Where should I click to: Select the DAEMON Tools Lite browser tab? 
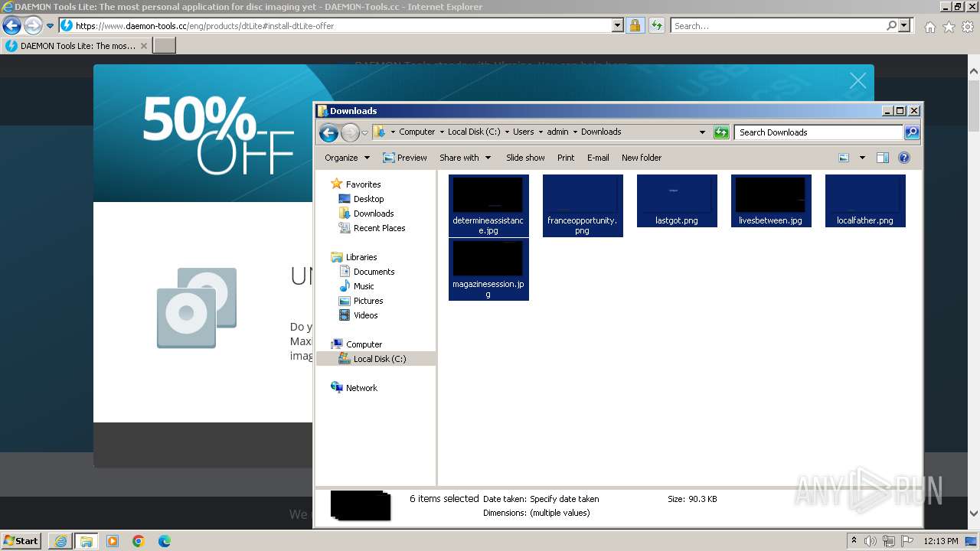[x=77, y=46]
